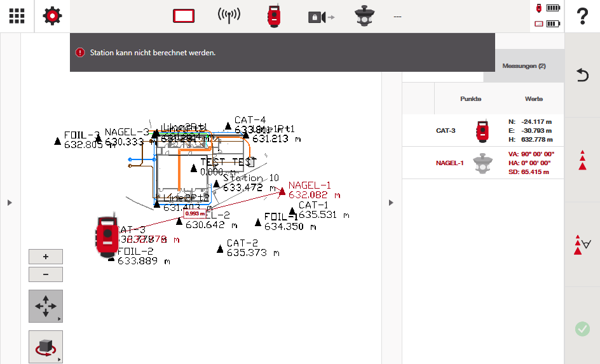Screen dimensions: 600x364
Task: Click the triangles with angle symbol icon
Action: click(582, 245)
